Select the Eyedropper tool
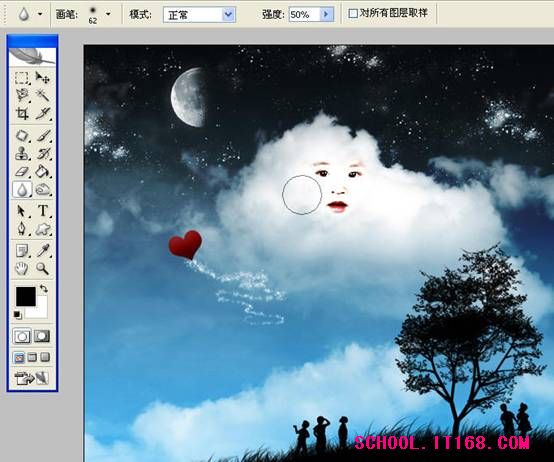The height and width of the screenshot is (462, 554). click(43, 251)
